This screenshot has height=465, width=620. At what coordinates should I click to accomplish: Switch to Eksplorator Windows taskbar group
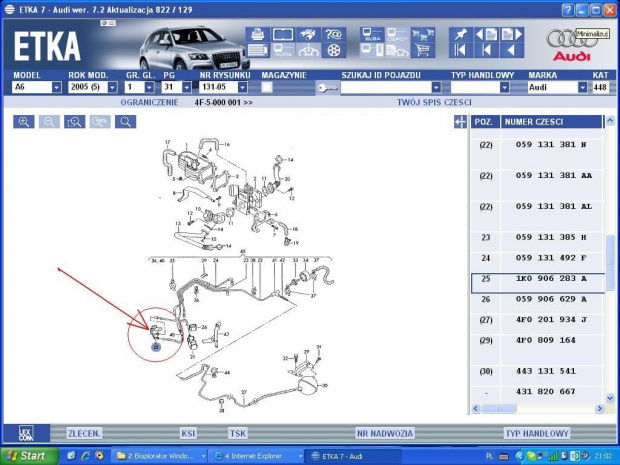point(160,456)
